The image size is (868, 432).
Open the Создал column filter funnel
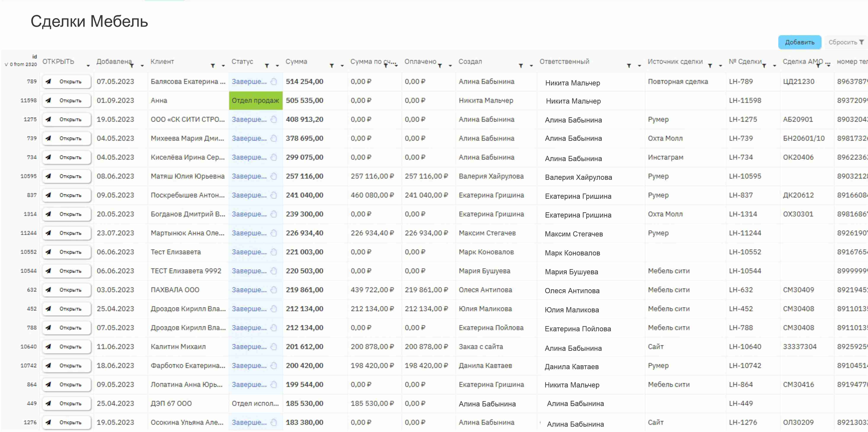521,66
